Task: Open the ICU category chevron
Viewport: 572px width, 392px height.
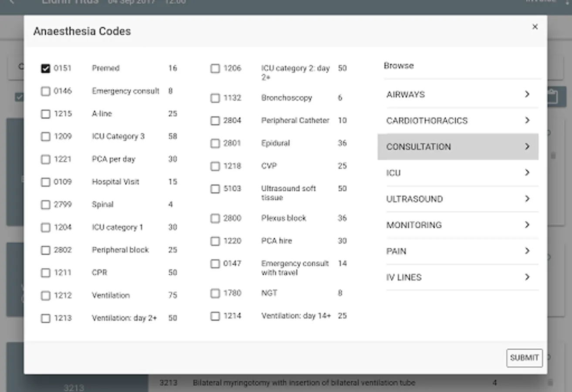Action: tap(527, 173)
